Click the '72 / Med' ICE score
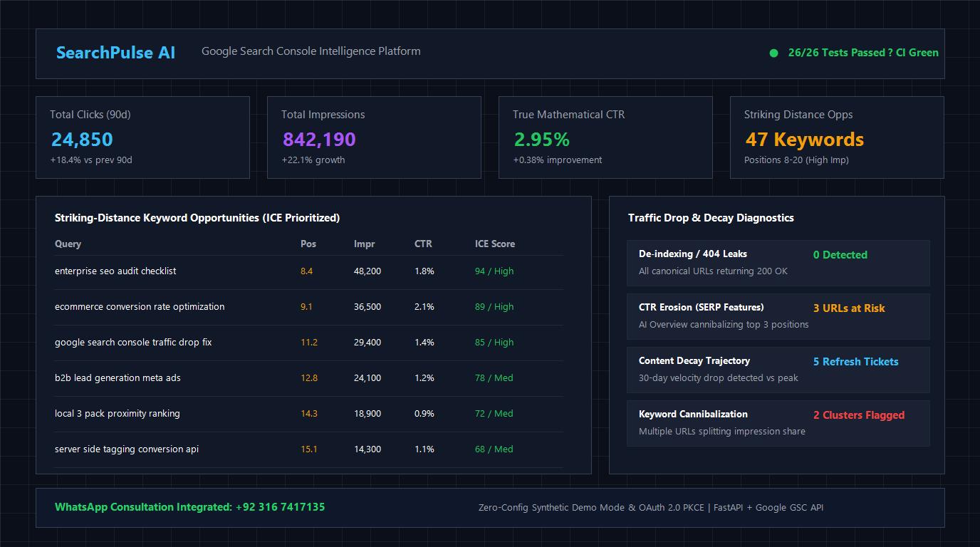 pos(494,414)
